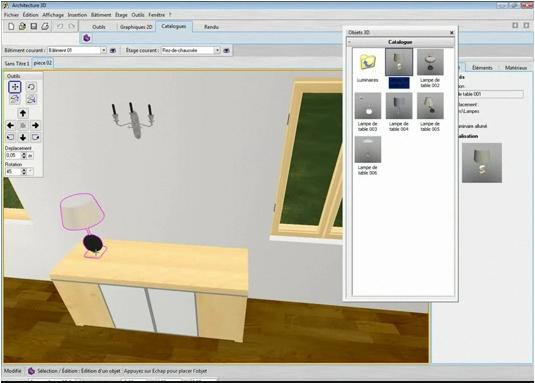535x383 pixels.
Task: Click the lamp preview image in right panel
Action: [x=482, y=163]
